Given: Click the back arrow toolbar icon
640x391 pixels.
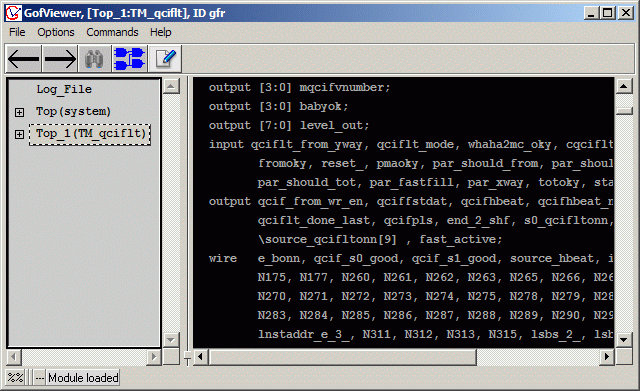Looking at the screenshot, I should [24, 59].
